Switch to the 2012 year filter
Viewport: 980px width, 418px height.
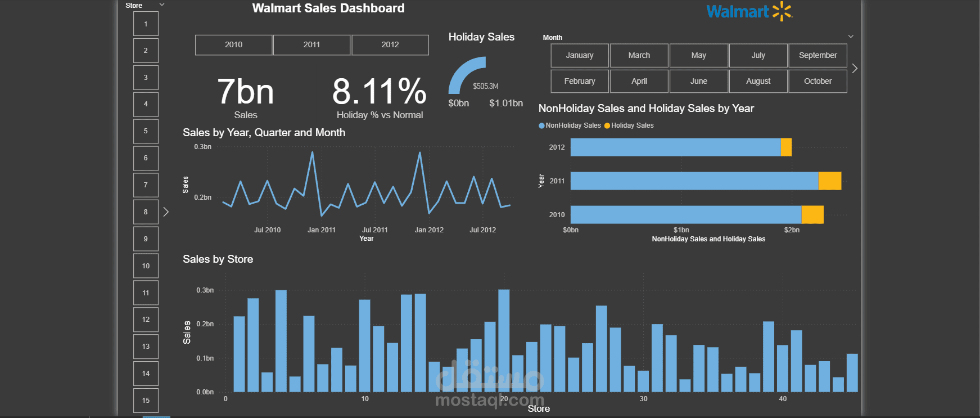[x=390, y=45]
